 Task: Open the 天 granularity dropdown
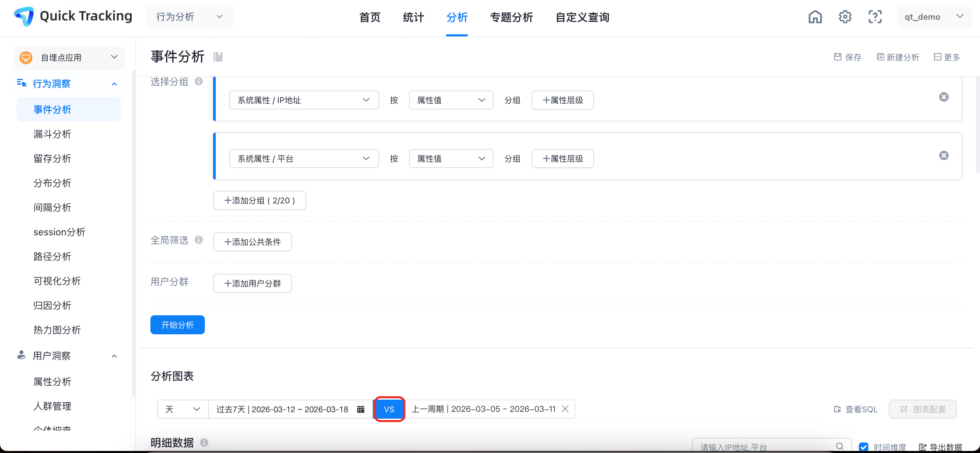tap(183, 409)
